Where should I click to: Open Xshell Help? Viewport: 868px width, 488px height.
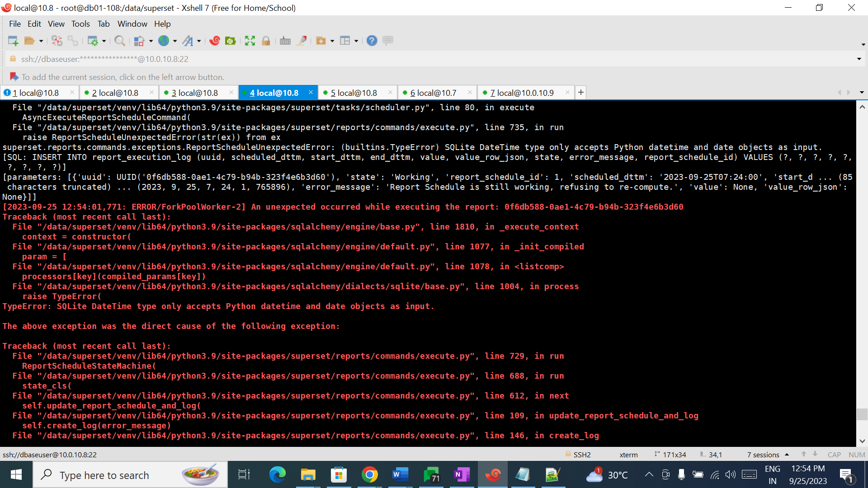coord(372,41)
